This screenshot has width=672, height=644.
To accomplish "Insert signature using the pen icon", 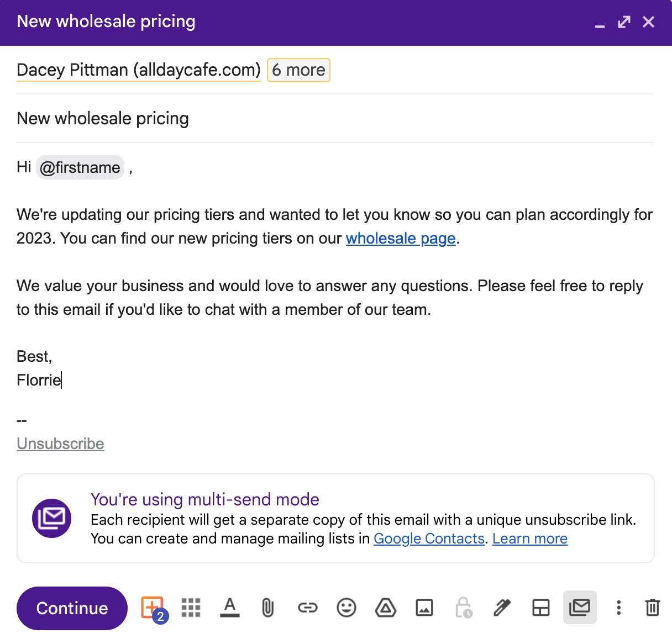I will tap(502, 608).
